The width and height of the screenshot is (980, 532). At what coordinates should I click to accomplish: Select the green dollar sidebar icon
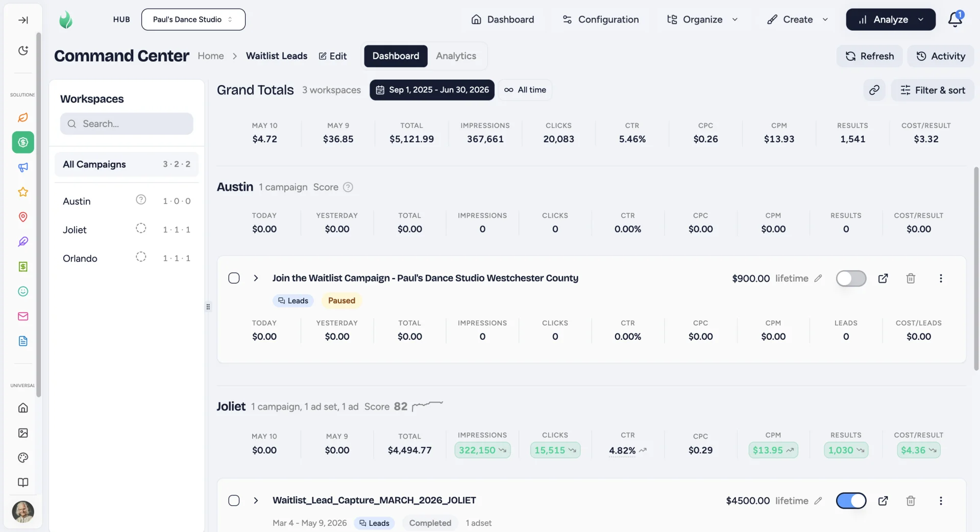pos(23,142)
